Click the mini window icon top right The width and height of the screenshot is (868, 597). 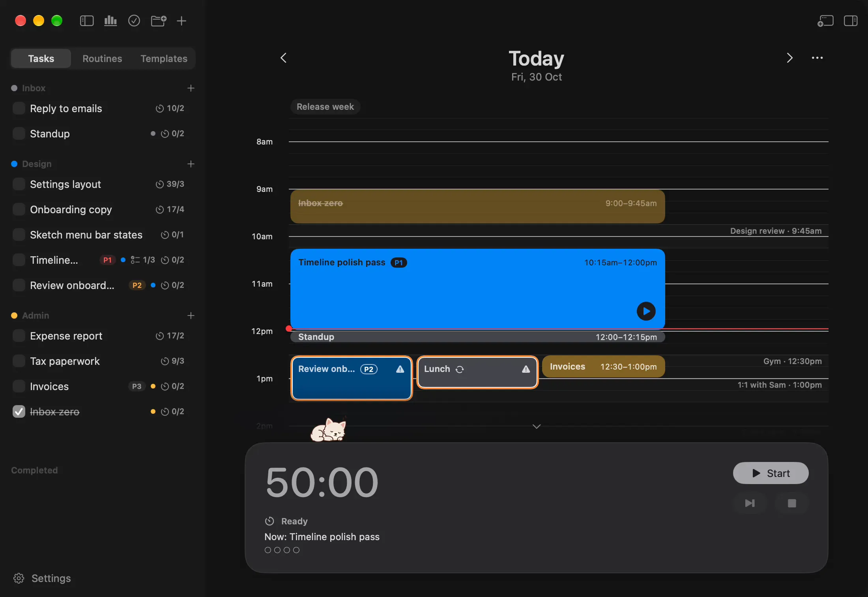click(x=825, y=21)
